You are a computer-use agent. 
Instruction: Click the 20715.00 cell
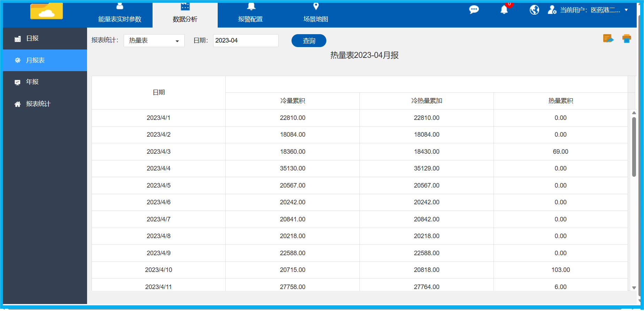pos(293,270)
